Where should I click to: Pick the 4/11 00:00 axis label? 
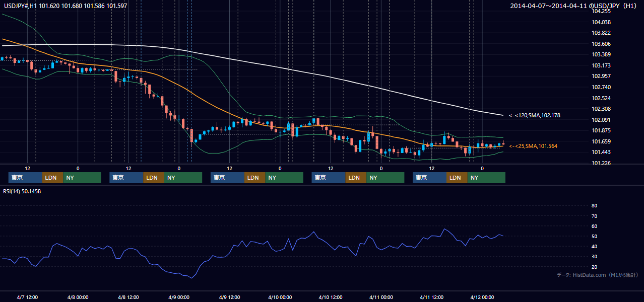tap(381, 297)
